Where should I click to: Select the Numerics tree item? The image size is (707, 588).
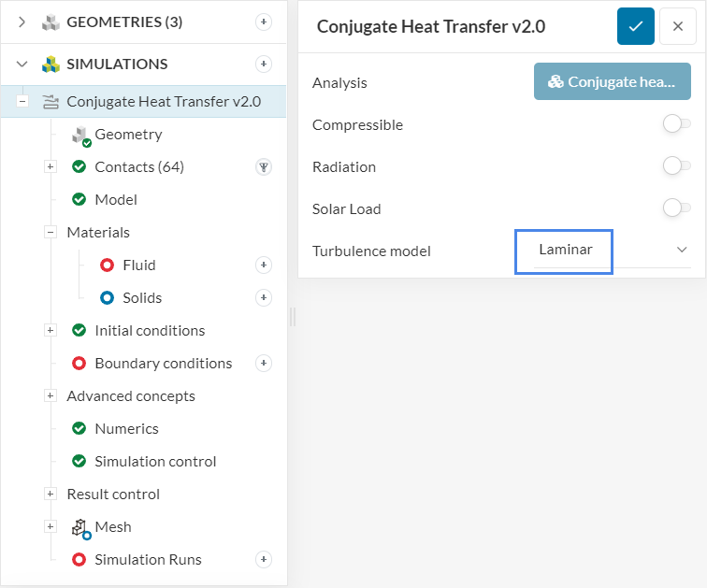(126, 429)
